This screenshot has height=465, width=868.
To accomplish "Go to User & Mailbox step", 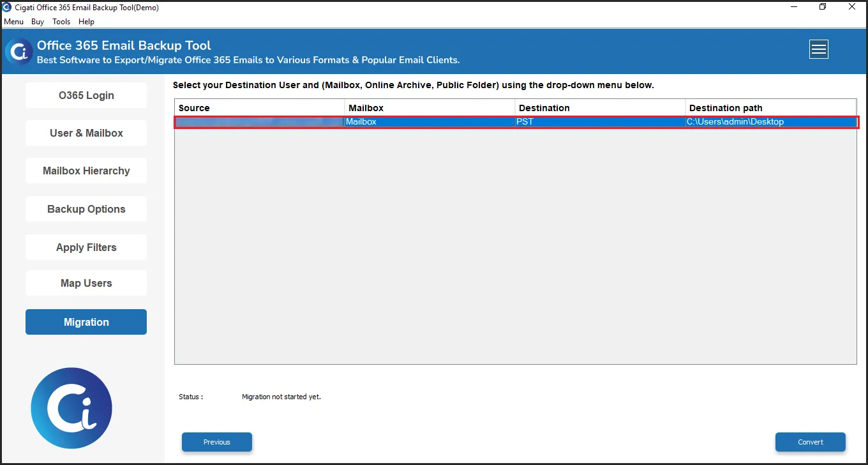I will point(86,133).
